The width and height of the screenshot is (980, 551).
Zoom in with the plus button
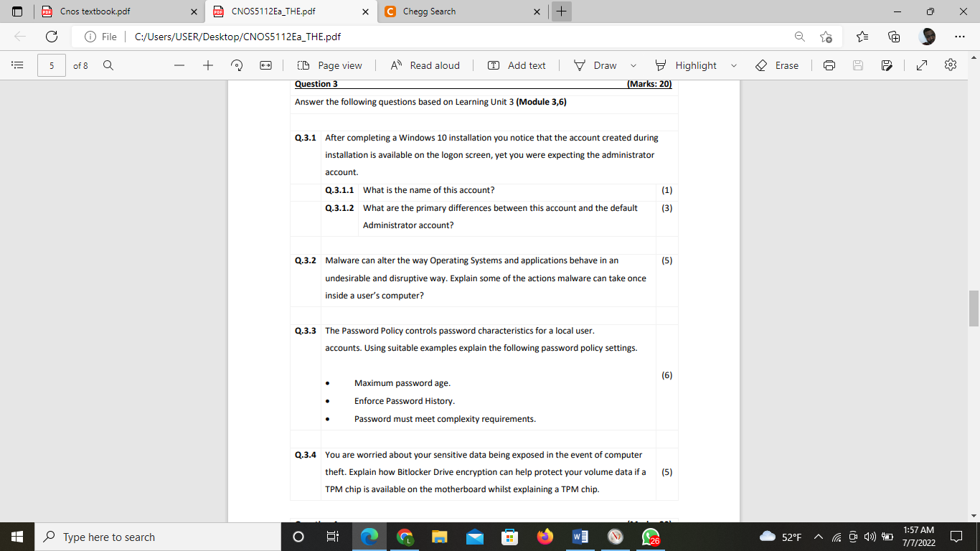point(208,65)
